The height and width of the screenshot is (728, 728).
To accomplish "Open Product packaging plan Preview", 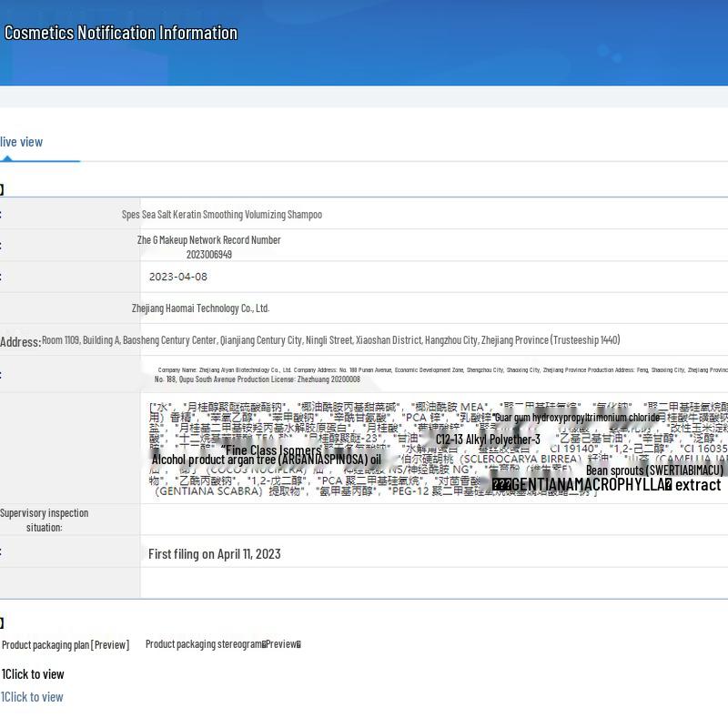I will (66, 645).
